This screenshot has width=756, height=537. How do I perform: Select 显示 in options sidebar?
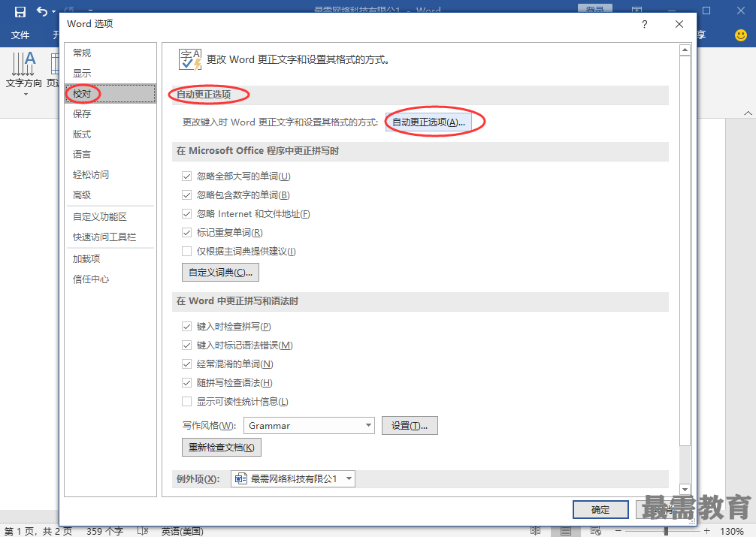point(110,74)
